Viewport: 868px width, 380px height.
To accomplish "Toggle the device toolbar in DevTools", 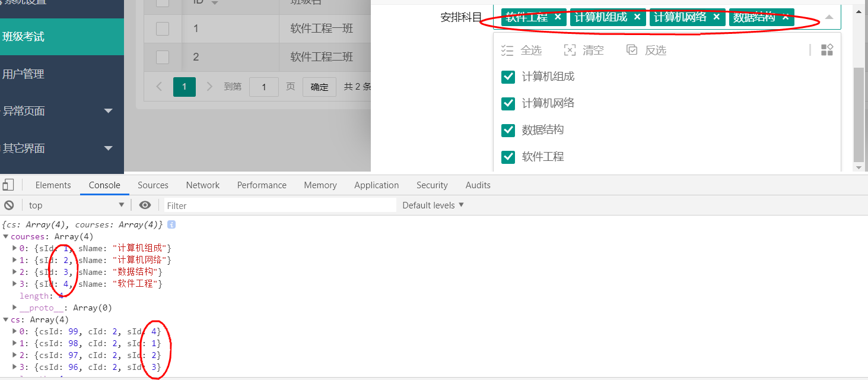I will (8, 185).
